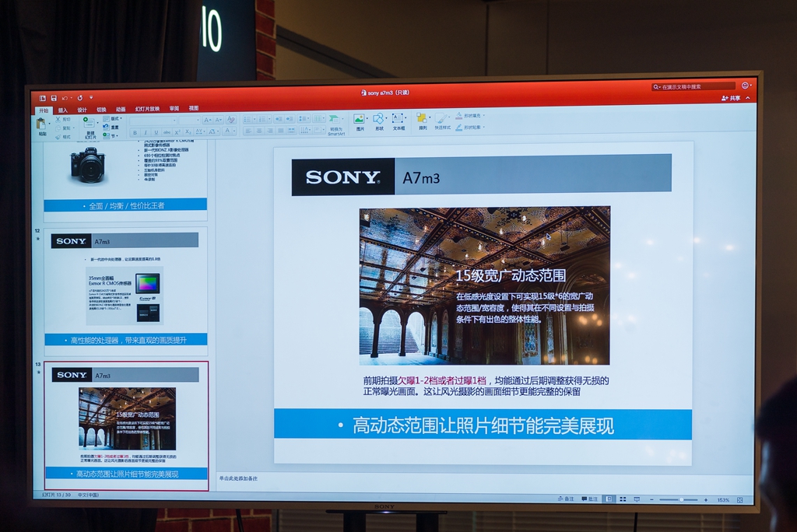Viewport: 797px width, 532px height.
Task: Toggle Italic formatting
Action: (x=146, y=133)
